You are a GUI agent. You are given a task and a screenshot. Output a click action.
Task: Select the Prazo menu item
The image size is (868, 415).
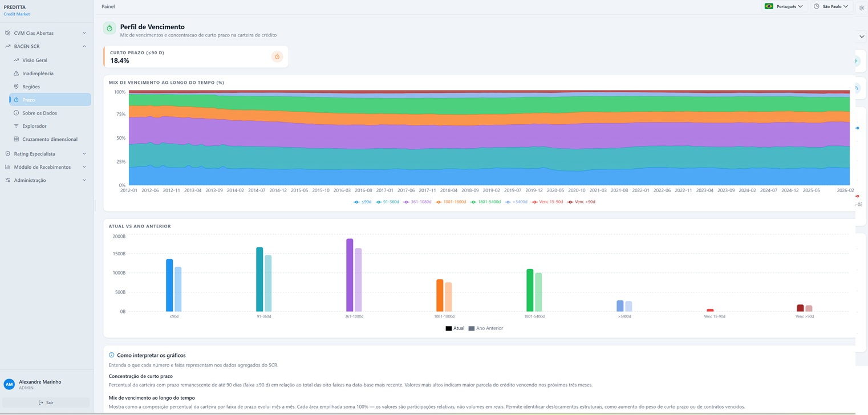(x=50, y=100)
